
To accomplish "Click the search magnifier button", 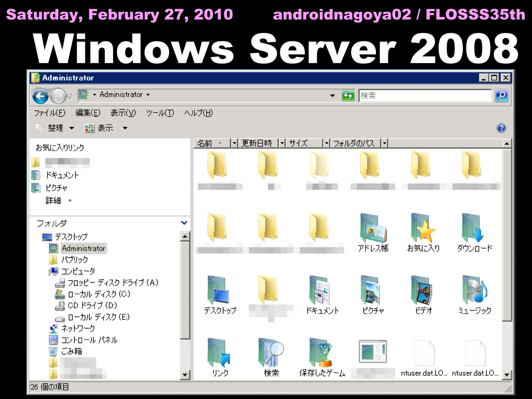I will click(x=501, y=96).
